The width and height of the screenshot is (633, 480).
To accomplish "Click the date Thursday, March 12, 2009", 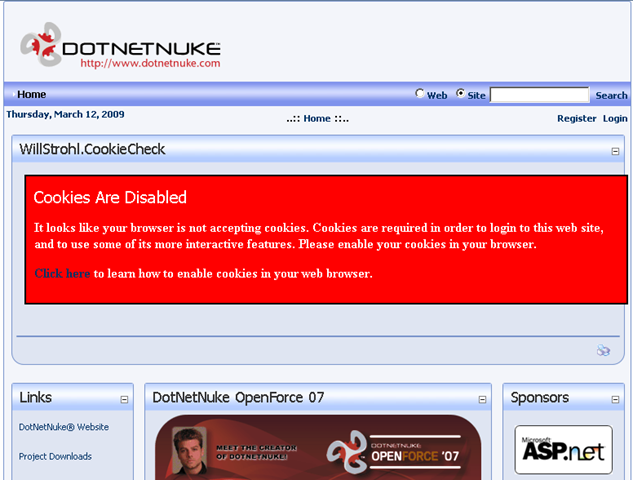I will pyautogui.click(x=65, y=114).
